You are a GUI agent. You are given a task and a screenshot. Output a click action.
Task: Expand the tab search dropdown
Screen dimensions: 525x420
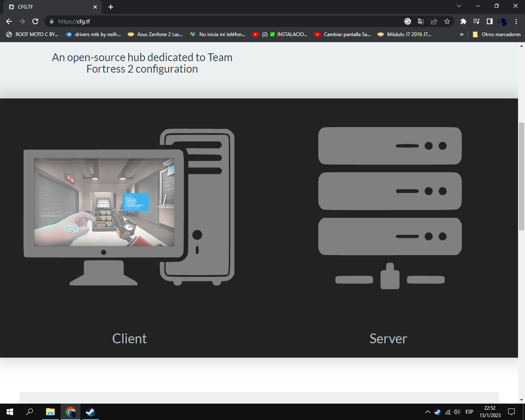459,6
